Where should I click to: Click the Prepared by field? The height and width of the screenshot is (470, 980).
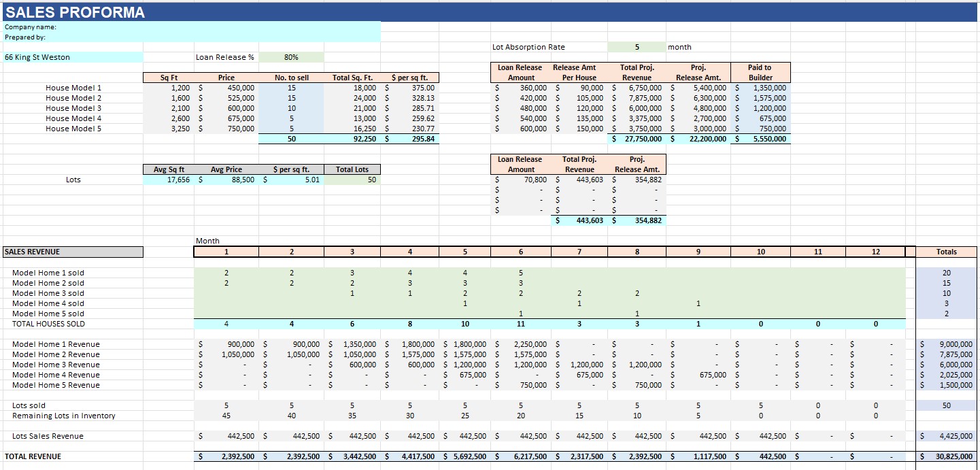pos(191,37)
